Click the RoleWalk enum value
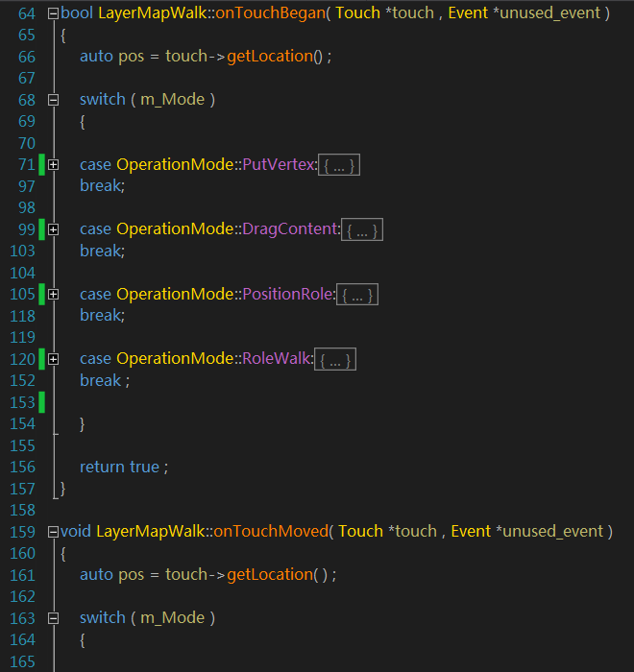The width and height of the screenshot is (634, 672). pyautogui.click(x=277, y=359)
